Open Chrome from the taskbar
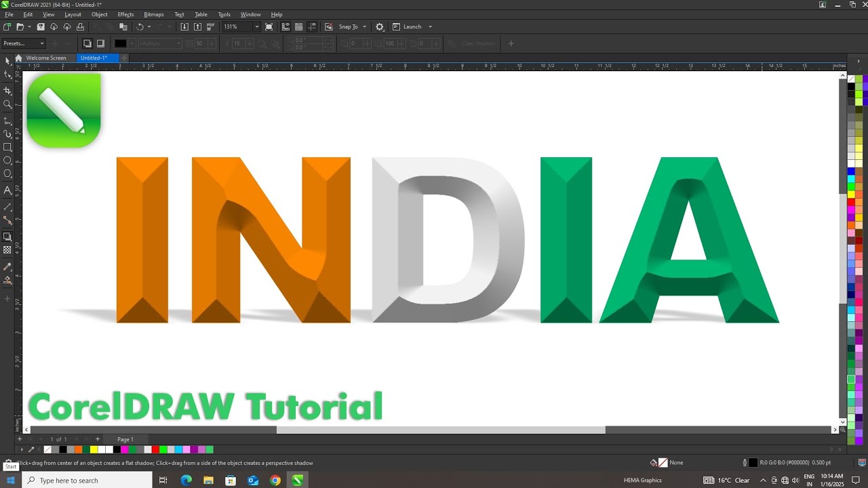 click(275, 480)
